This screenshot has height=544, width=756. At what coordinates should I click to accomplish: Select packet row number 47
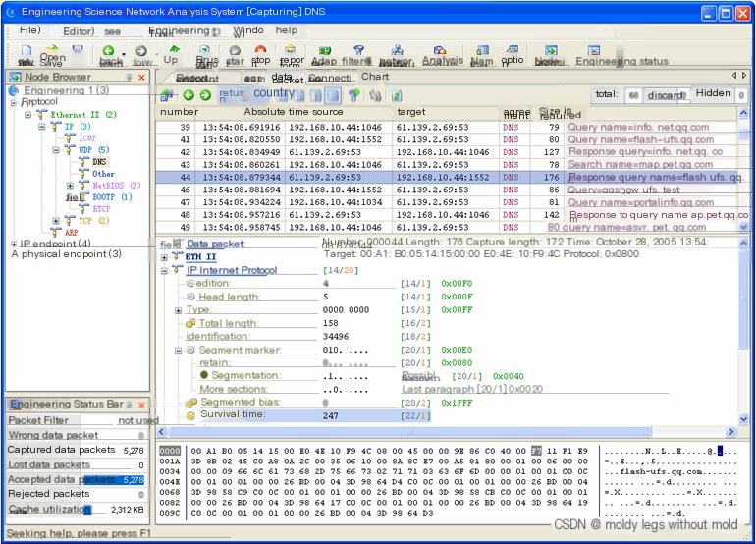[446, 202]
